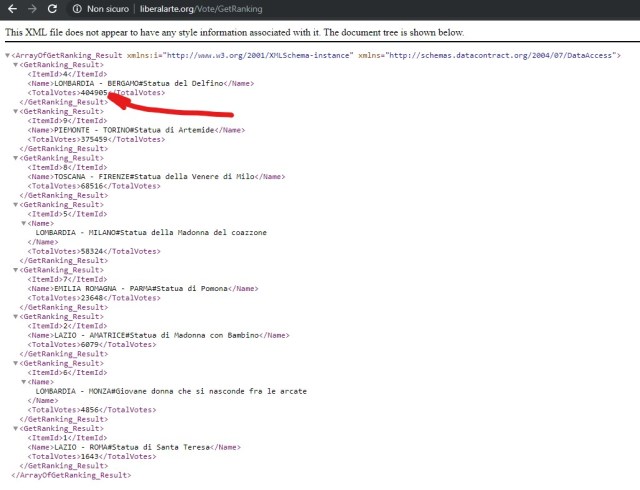Click the browser back arrow
This screenshot has height=490, width=640.
tap(11, 8)
